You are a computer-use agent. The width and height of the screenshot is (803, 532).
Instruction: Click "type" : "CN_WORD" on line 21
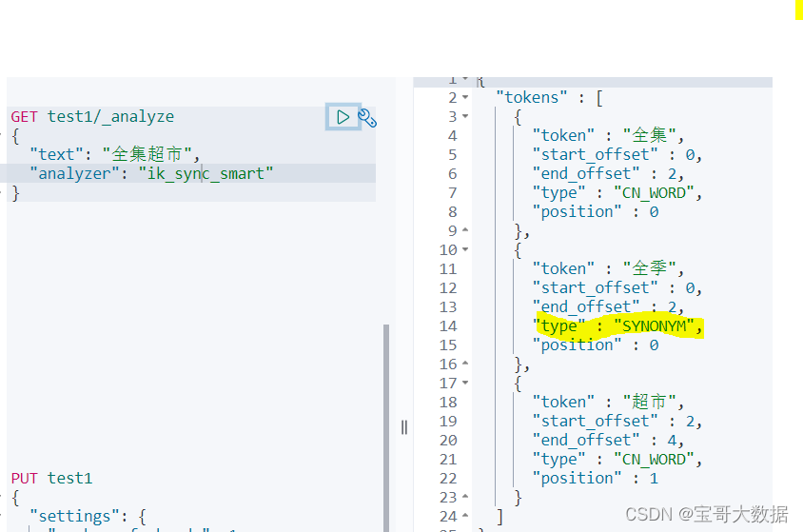tap(617, 460)
